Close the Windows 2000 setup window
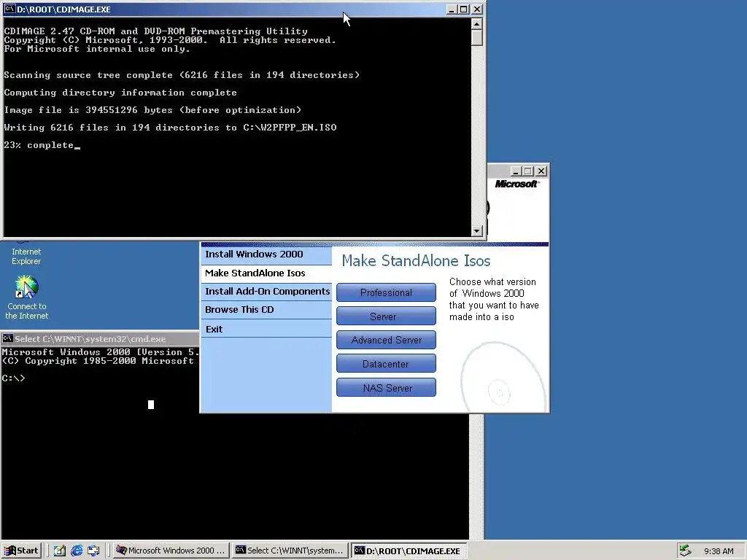 (x=541, y=171)
